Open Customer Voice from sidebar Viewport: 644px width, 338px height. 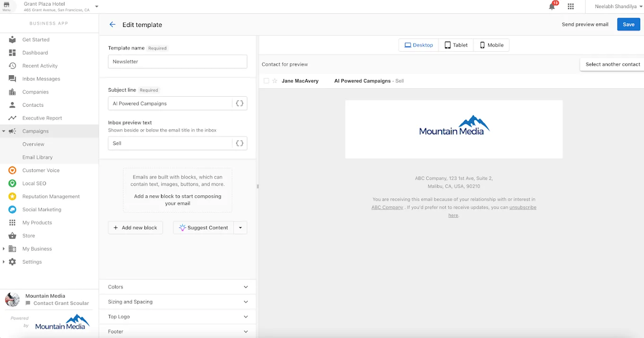click(41, 170)
